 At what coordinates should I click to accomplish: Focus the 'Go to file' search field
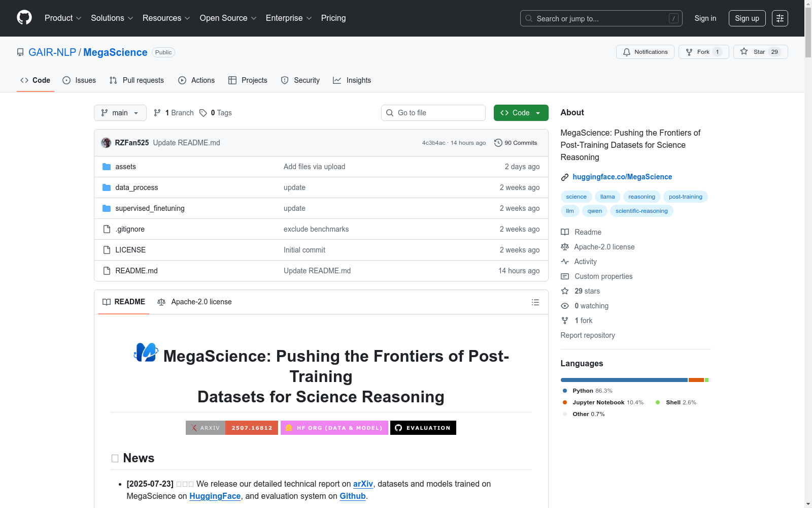pyautogui.click(x=433, y=113)
